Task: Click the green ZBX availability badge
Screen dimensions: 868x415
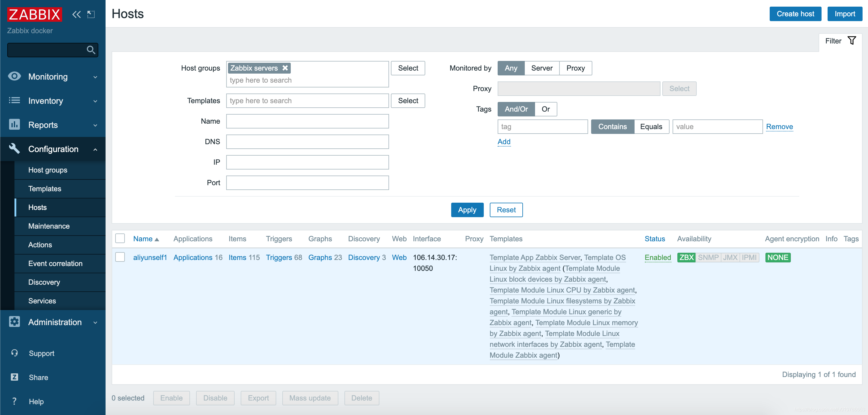Action: pyautogui.click(x=686, y=257)
